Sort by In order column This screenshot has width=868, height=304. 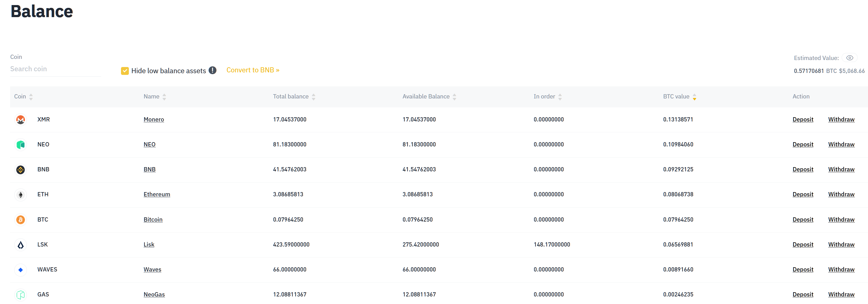coord(560,97)
